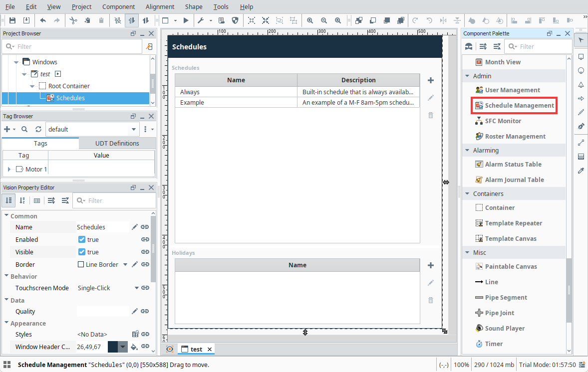This screenshot has height=372, width=588.
Task: Refresh the Tag Browser provider
Action: pyautogui.click(x=38, y=129)
